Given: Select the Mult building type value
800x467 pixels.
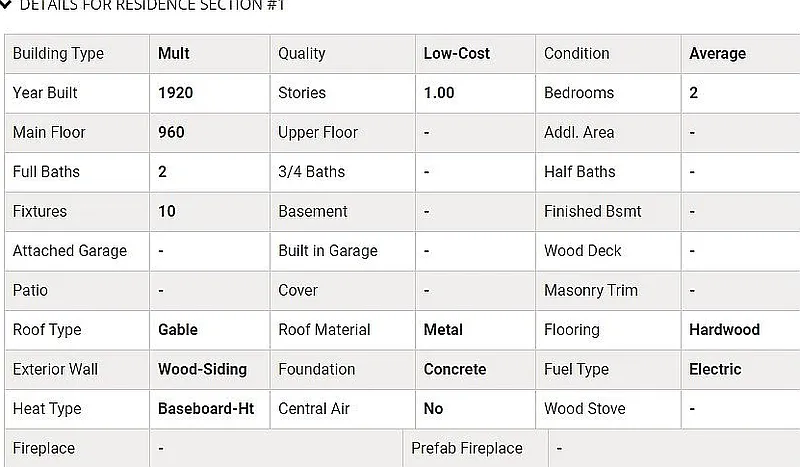Looking at the screenshot, I should click(x=173, y=54).
